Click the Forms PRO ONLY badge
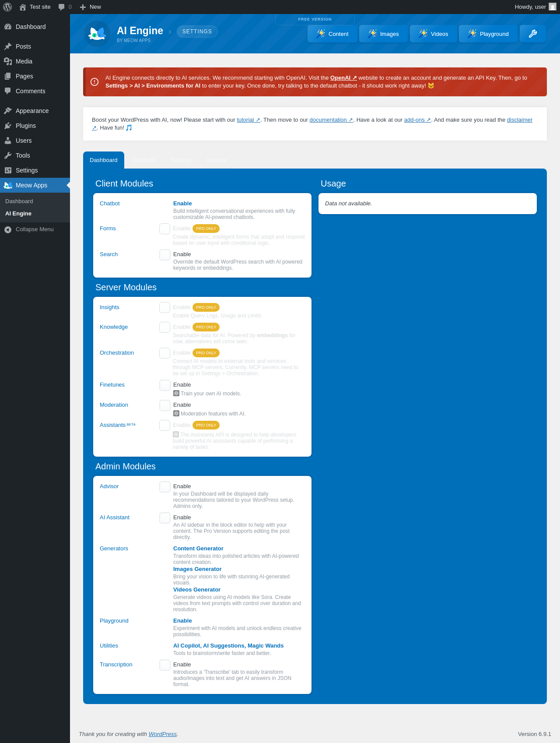The image size is (560, 743). pyautogui.click(x=206, y=229)
